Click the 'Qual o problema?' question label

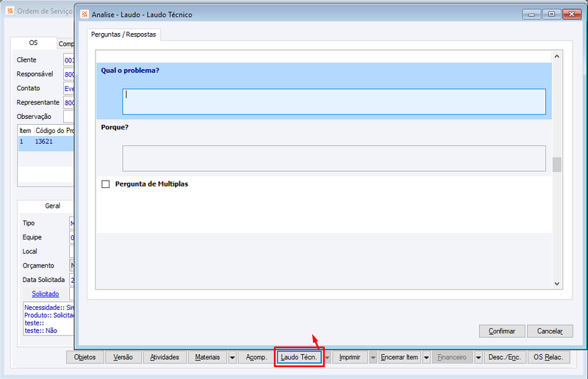pos(130,71)
